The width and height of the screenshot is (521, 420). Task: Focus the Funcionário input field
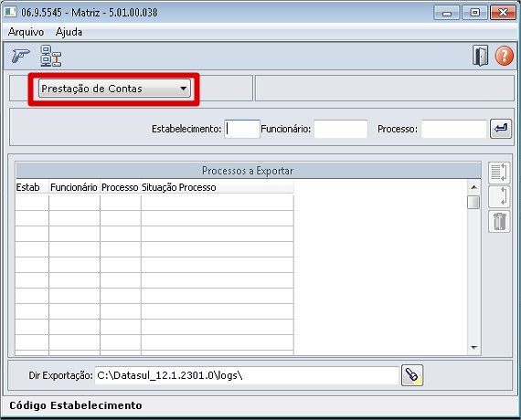[341, 129]
